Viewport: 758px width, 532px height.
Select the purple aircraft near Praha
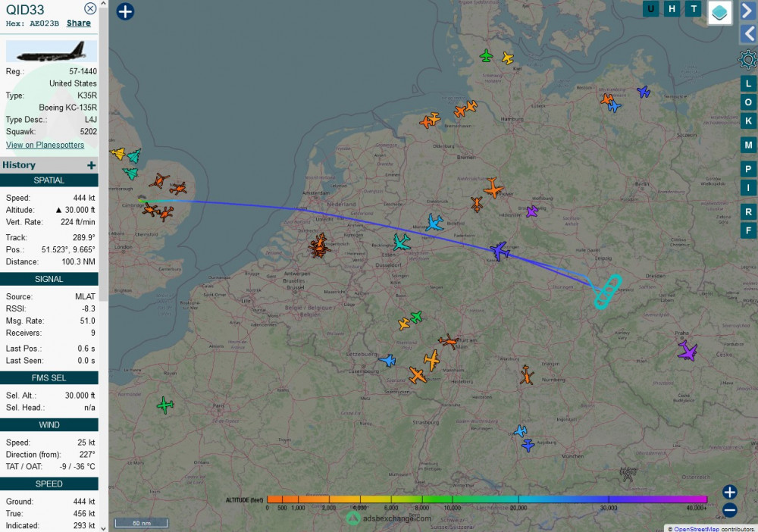click(x=688, y=351)
